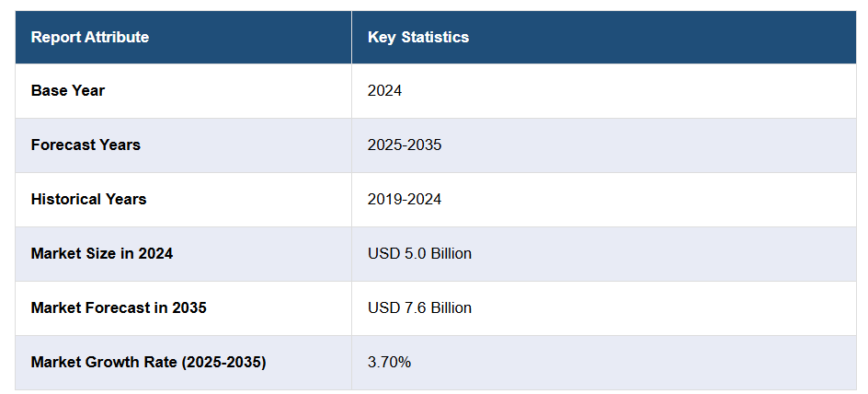This screenshot has height=394, width=868.
Task: Click the Report Attribute column header
Action: click(x=90, y=38)
